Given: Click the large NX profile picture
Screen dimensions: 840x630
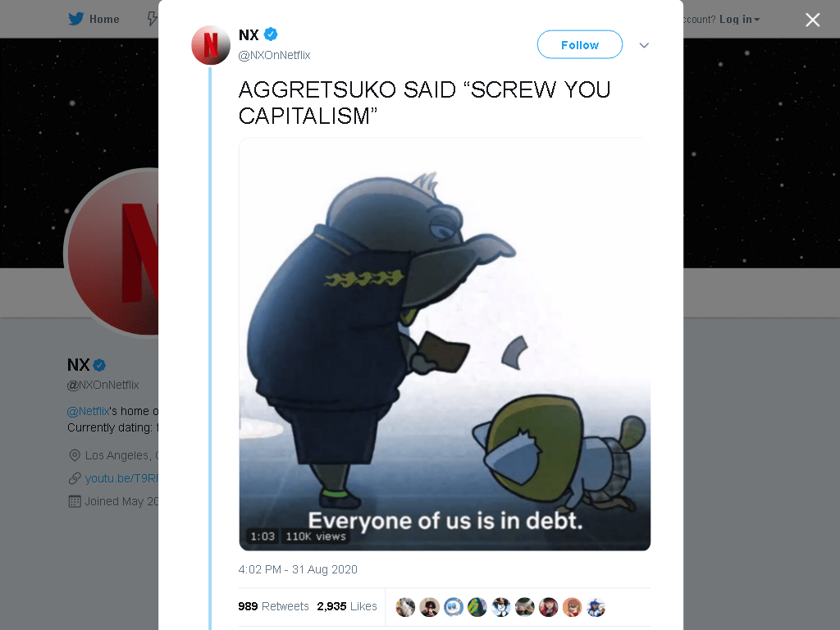Looking at the screenshot, I should (112, 253).
